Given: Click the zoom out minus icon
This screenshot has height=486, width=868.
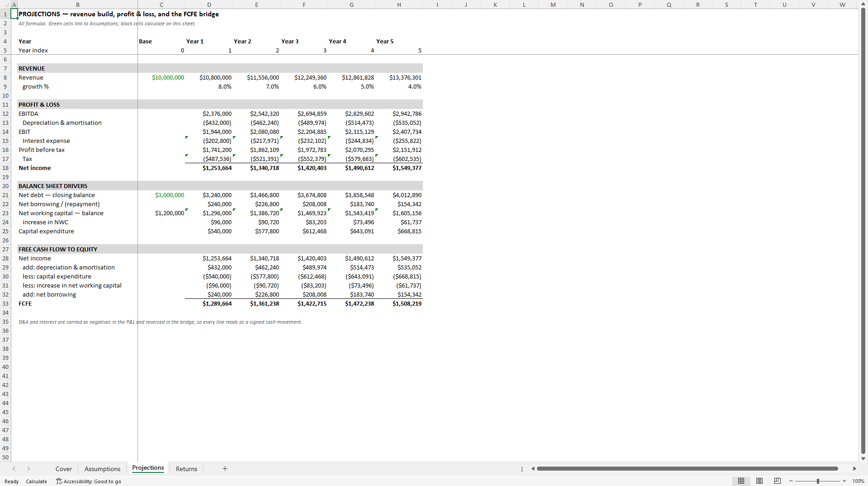Looking at the screenshot, I should pos(791,481).
